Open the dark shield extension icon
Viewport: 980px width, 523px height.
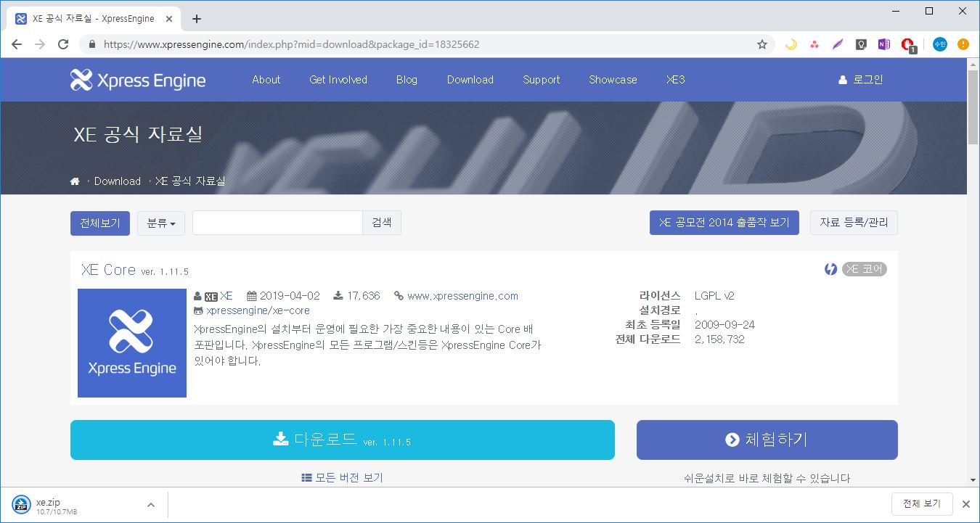click(861, 44)
